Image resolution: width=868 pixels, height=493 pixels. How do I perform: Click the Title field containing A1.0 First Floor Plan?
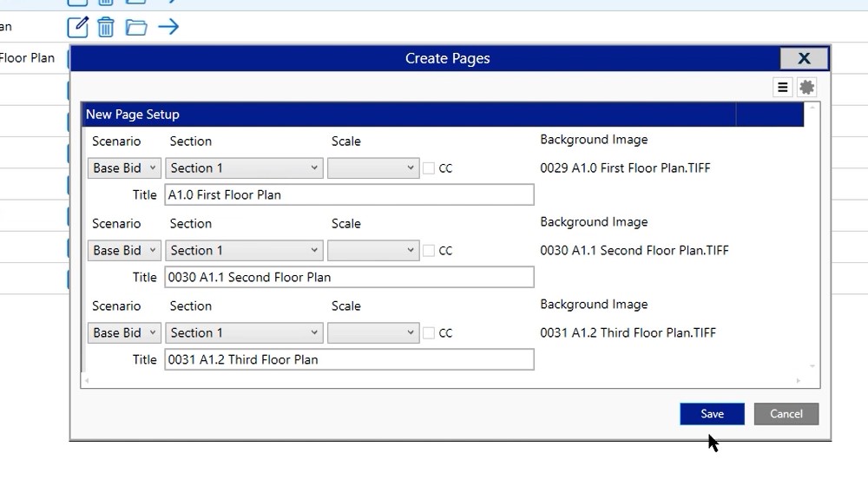point(349,195)
